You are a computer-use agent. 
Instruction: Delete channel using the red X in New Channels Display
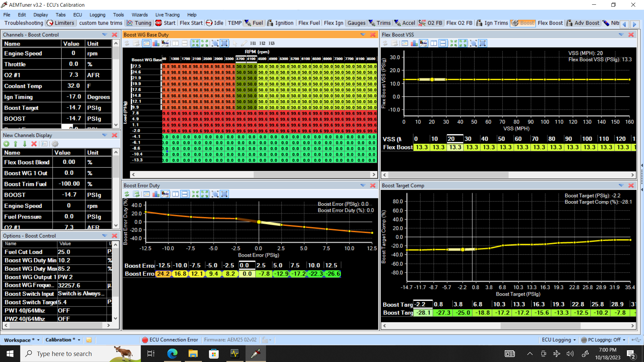click(34, 144)
